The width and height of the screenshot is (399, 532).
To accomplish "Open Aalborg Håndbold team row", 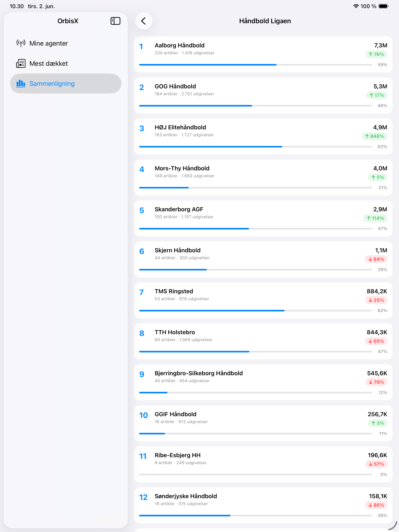I will (263, 55).
